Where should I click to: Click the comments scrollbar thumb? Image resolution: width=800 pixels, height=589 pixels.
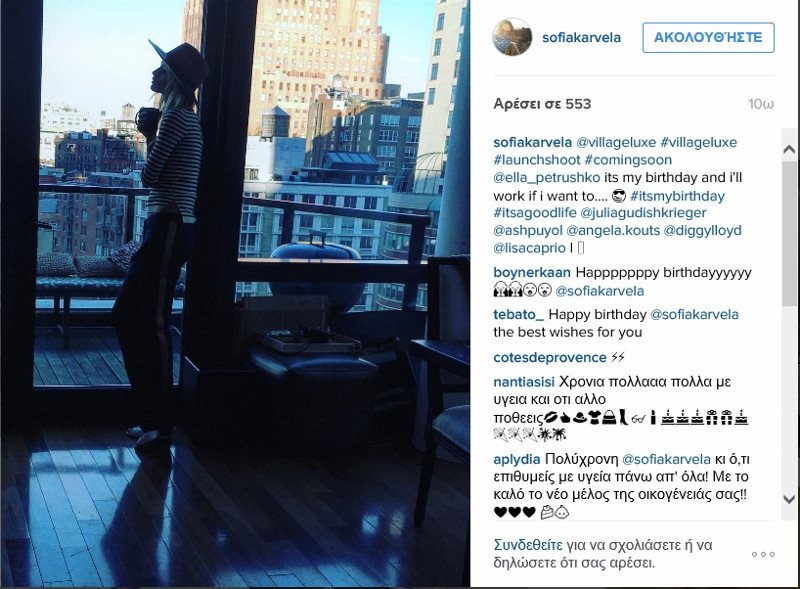(789, 234)
